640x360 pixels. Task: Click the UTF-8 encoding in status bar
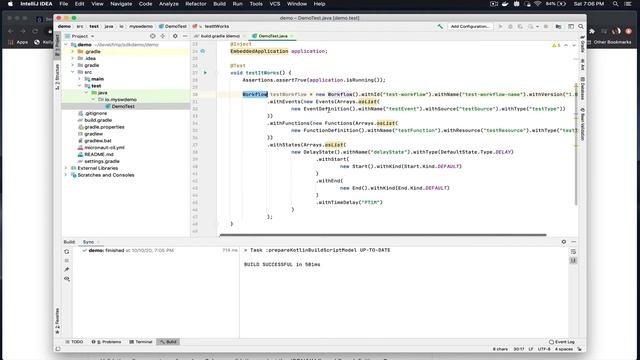click(544, 349)
